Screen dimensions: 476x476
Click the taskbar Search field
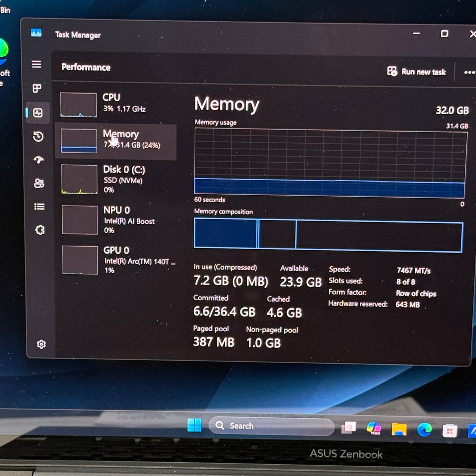tap(270, 426)
